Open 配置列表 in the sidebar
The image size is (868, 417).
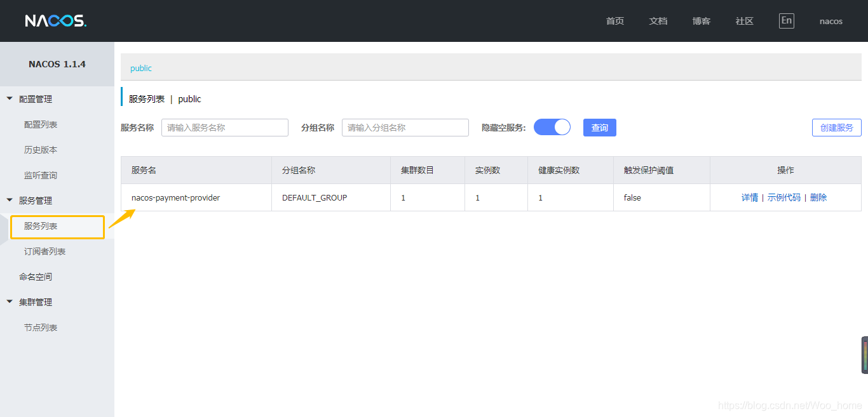41,124
